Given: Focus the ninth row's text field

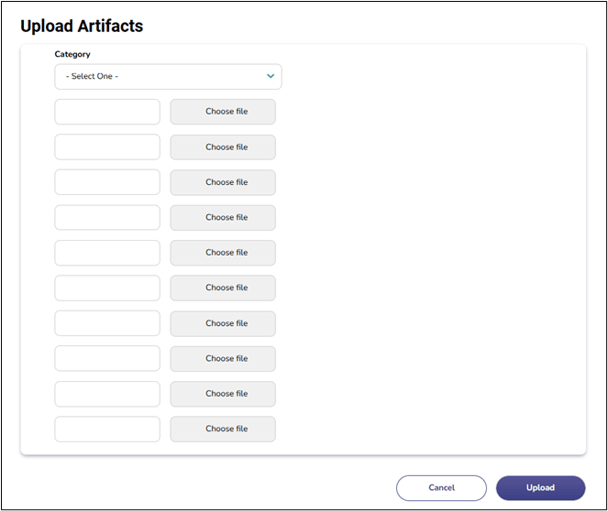Looking at the screenshot, I should click(107, 394).
